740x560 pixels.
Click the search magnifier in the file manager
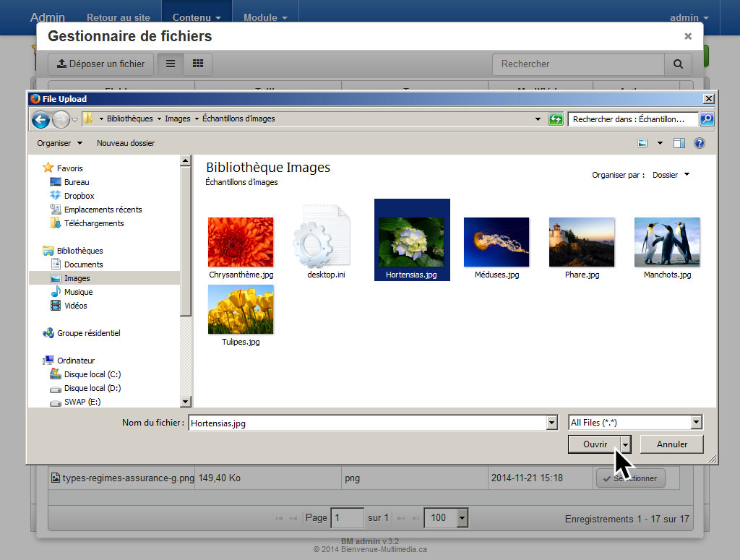(677, 64)
